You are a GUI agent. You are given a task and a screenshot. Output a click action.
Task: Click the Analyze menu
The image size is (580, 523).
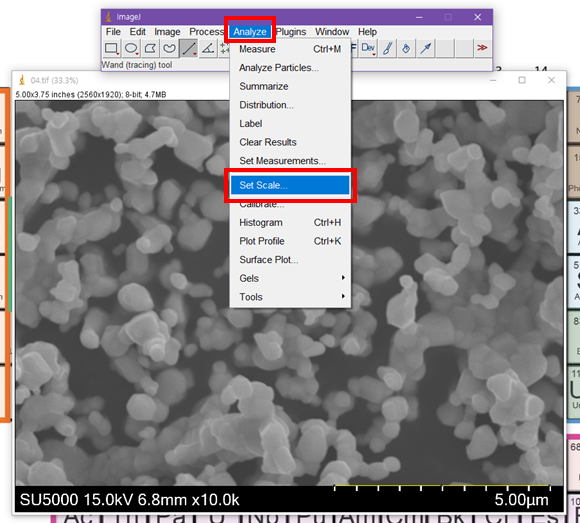(250, 32)
